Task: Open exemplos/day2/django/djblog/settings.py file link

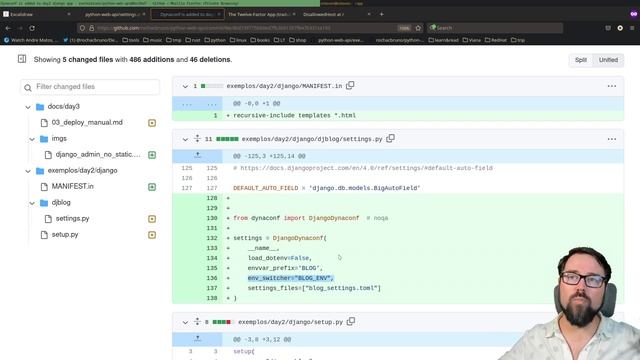Action: pos(312,139)
